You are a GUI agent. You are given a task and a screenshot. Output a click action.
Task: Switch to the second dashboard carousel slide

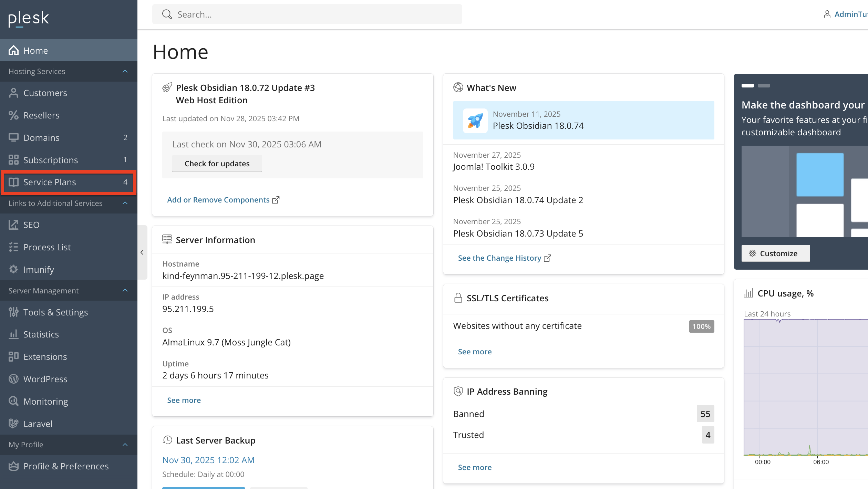[x=764, y=85]
